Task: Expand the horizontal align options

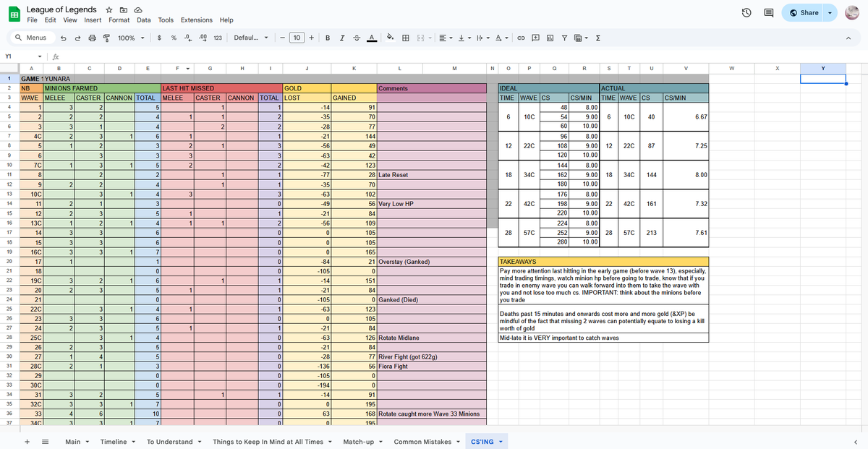Action: click(x=451, y=37)
